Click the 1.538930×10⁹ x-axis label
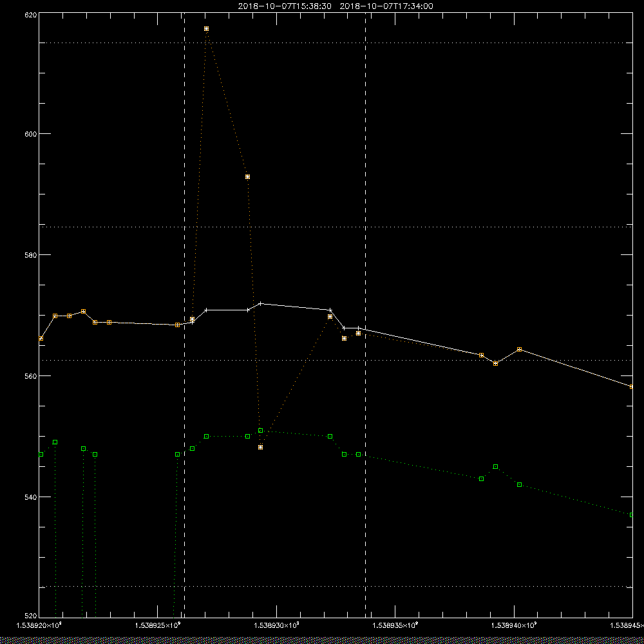The height and width of the screenshot is (644, 644). click(276, 625)
